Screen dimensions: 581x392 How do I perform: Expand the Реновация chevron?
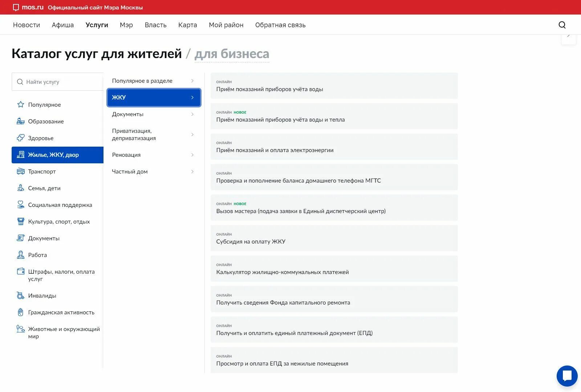pyautogui.click(x=192, y=155)
